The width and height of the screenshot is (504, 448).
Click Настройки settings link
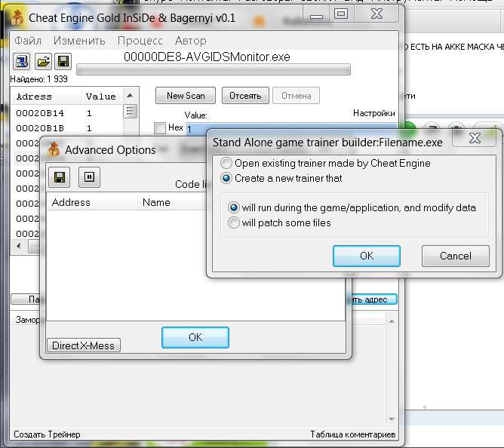(x=373, y=113)
